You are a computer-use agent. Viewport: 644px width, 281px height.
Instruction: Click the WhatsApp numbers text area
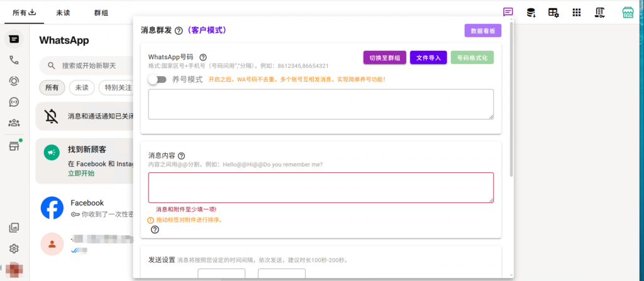pyautogui.click(x=321, y=104)
